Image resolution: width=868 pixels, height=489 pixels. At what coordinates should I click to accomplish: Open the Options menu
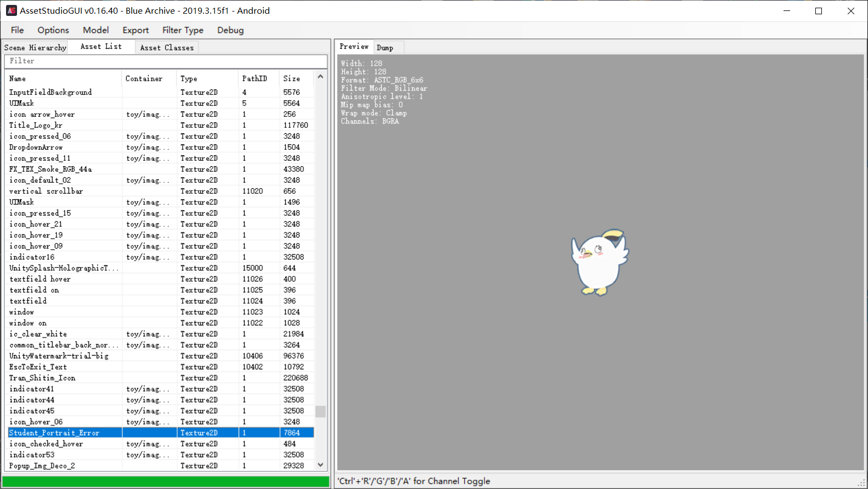coord(53,30)
